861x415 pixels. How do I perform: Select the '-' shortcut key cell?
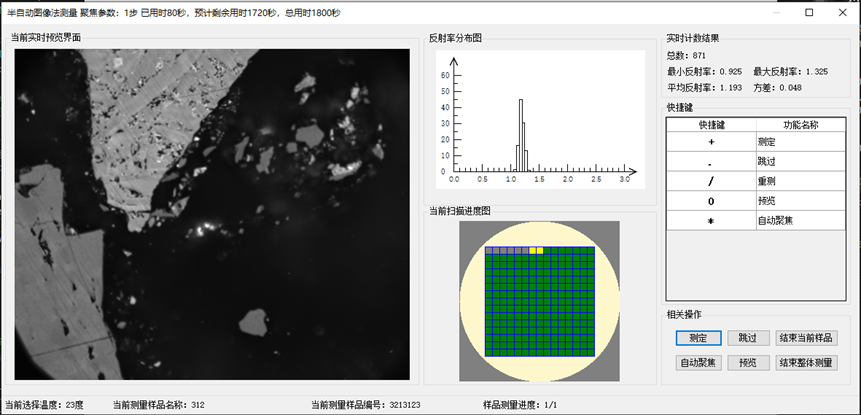[x=711, y=161]
